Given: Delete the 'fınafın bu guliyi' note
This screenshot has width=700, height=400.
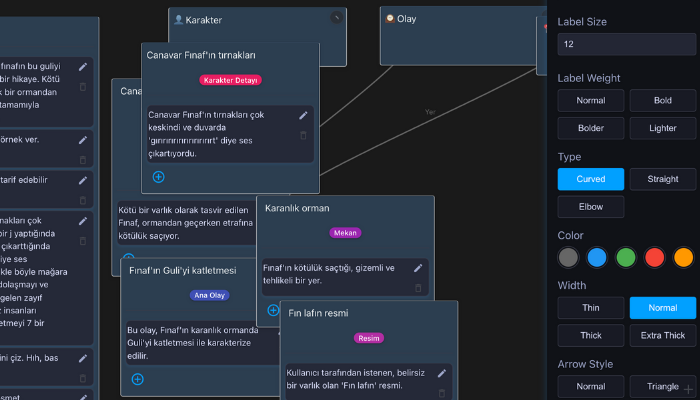Looking at the screenshot, I should [x=83, y=87].
